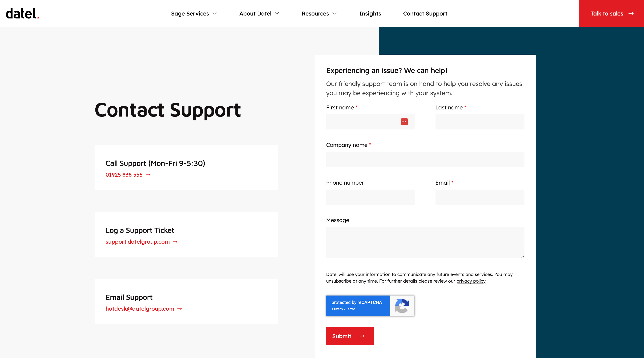Click the arrow next to 01925 838 555
This screenshot has height=358, width=644.
[x=148, y=175]
